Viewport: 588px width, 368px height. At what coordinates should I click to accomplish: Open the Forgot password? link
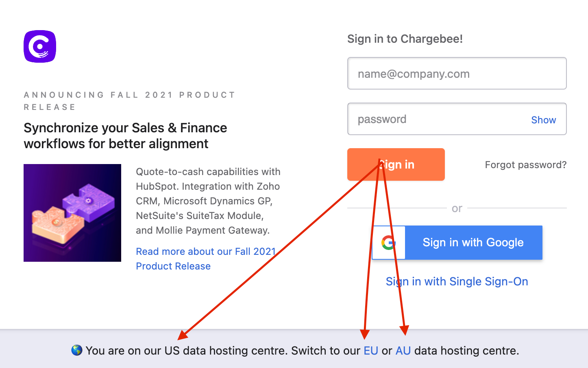(525, 165)
